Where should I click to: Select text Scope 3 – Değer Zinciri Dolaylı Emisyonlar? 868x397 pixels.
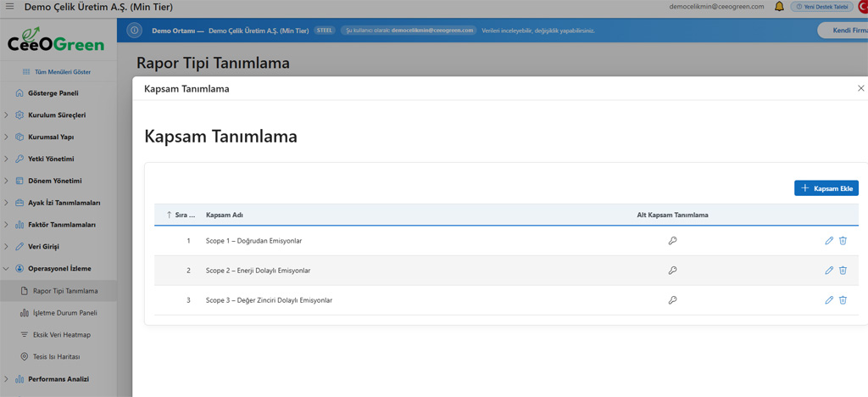click(x=269, y=300)
